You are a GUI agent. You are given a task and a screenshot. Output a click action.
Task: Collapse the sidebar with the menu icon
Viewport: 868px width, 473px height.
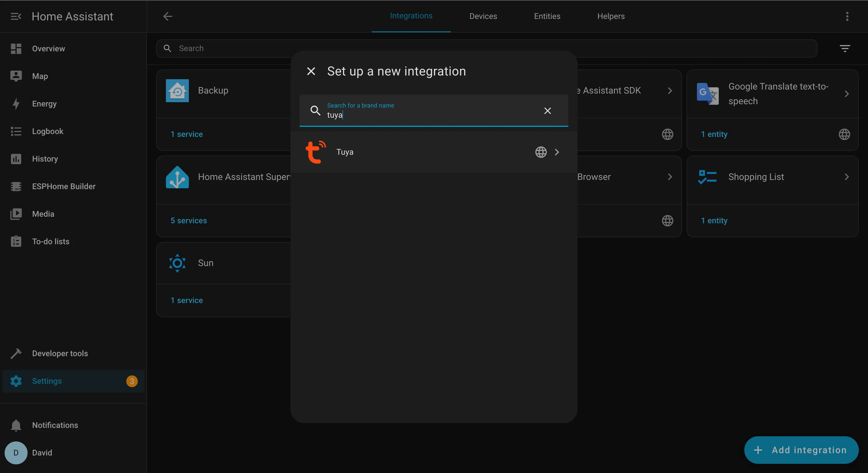pos(16,16)
